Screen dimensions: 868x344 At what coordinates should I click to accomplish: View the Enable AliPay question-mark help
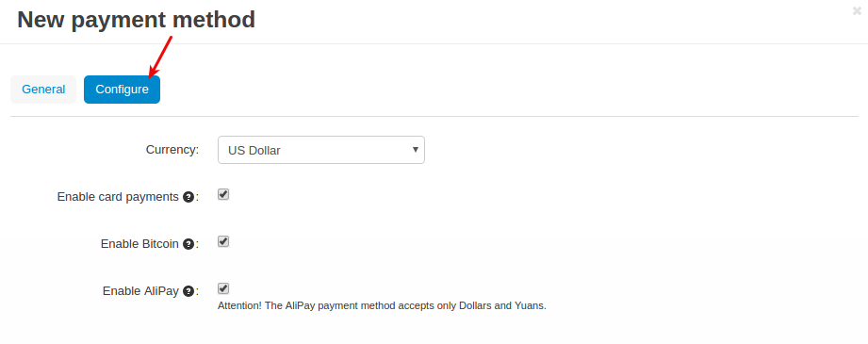[188, 291]
